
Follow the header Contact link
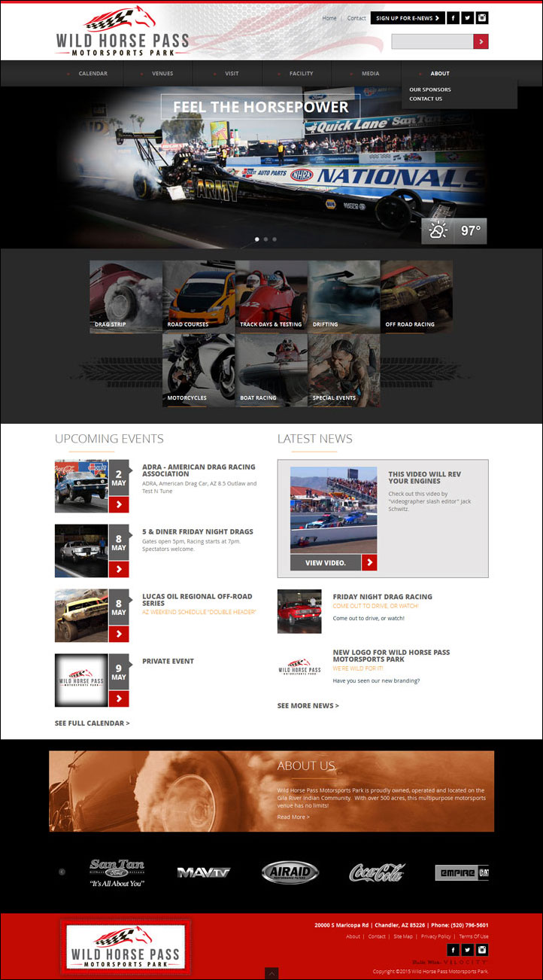(356, 18)
